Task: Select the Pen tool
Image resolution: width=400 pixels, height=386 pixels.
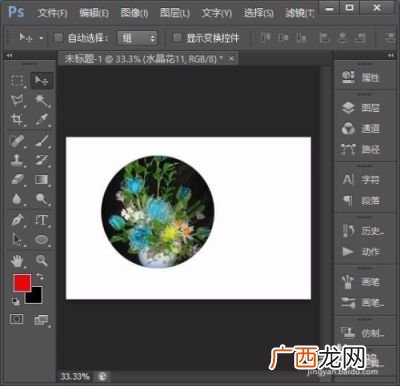Action: (x=17, y=220)
